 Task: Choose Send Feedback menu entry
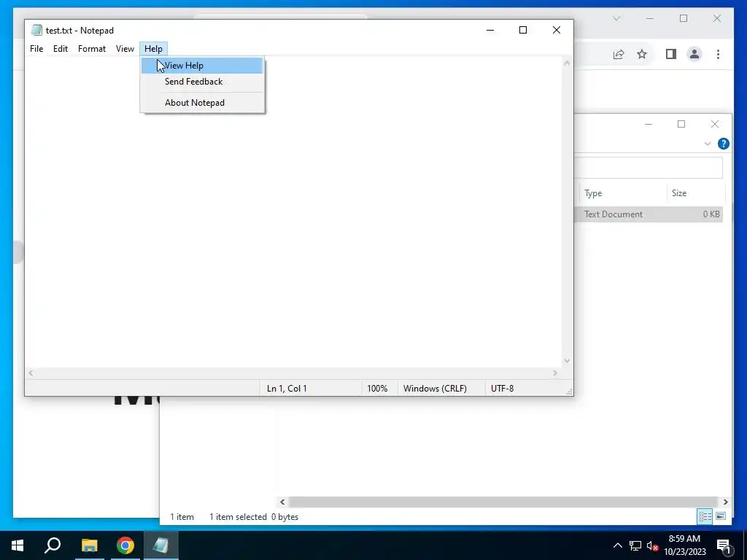point(202,82)
